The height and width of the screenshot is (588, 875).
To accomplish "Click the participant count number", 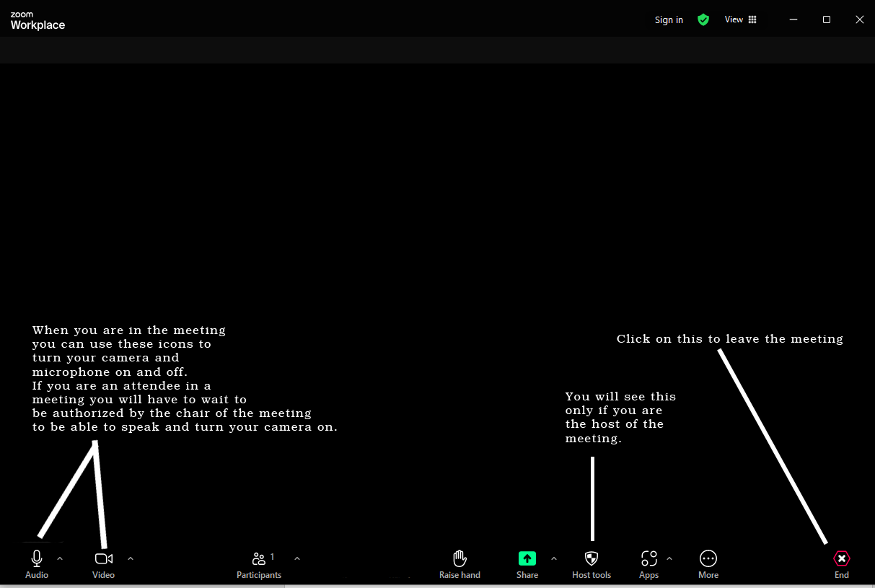I will click(272, 556).
